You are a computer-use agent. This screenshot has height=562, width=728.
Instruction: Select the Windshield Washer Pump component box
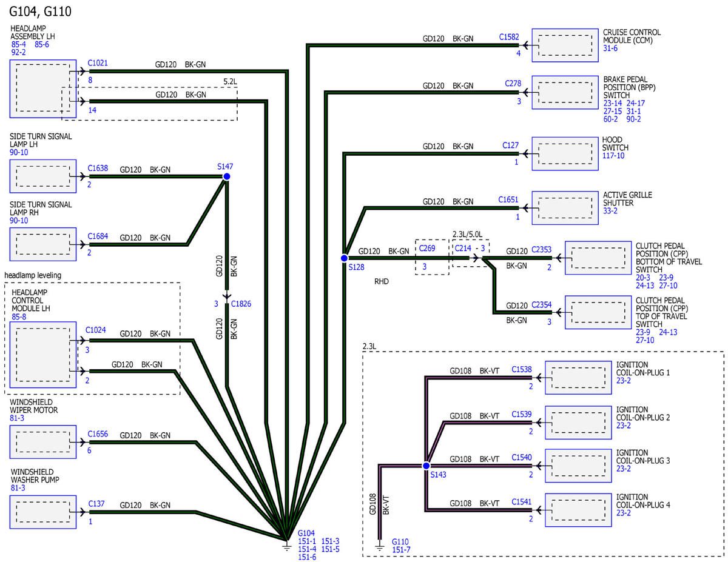tap(43, 512)
